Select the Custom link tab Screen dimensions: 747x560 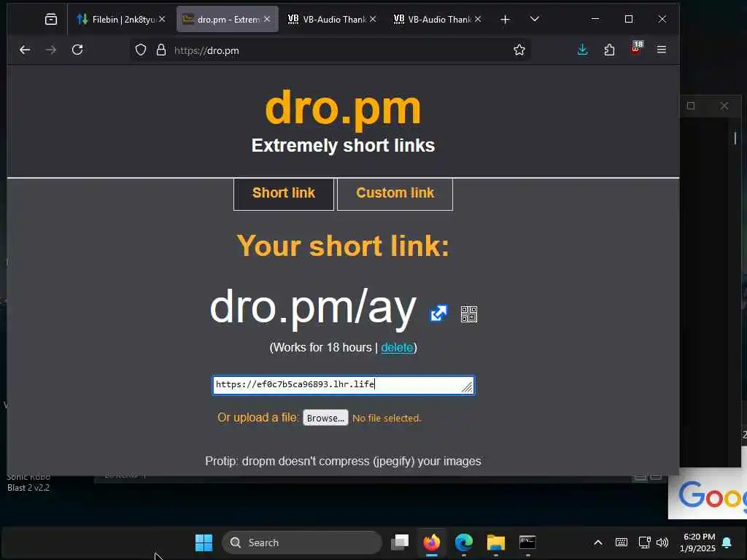395,193
